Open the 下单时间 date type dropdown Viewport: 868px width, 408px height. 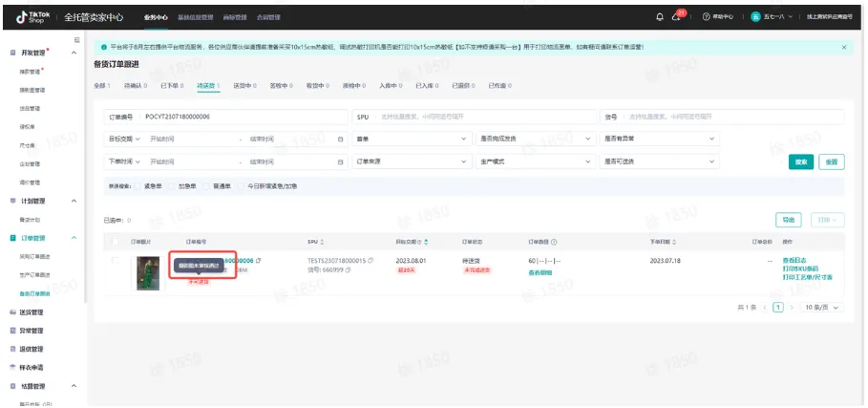pyautogui.click(x=124, y=161)
